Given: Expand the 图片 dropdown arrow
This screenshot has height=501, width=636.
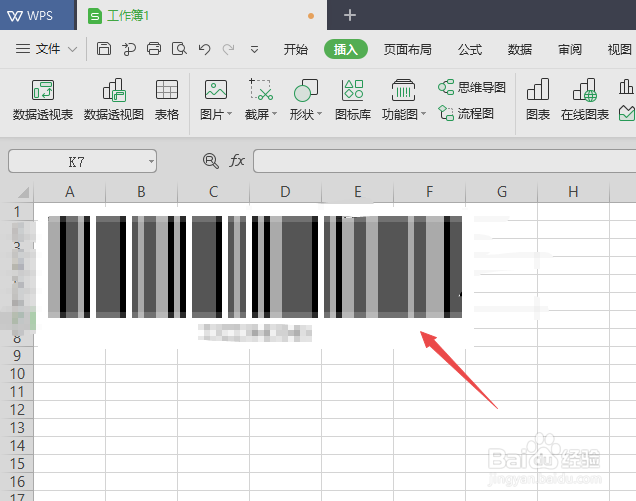Looking at the screenshot, I should pos(230,114).
